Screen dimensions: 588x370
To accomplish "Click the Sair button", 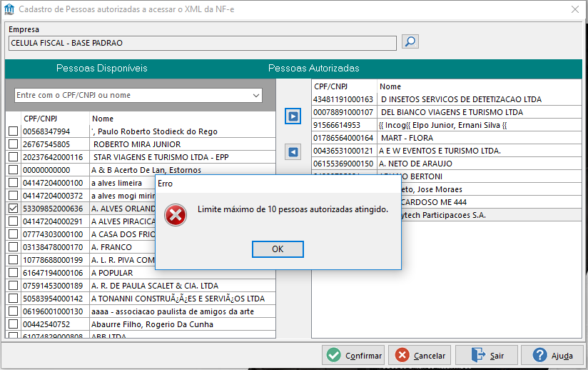I will (x=487, y=356).
